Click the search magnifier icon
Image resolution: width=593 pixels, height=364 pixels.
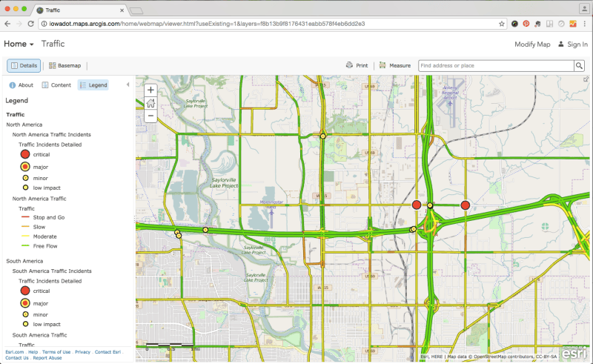(579, 65)
